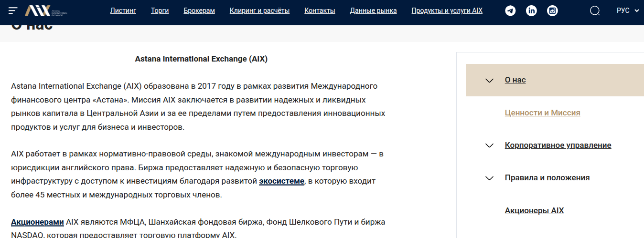This screenshot has height=238, width=644.
Task: Open Ценности и Миссия sidebar link
Action: [543, 113]
